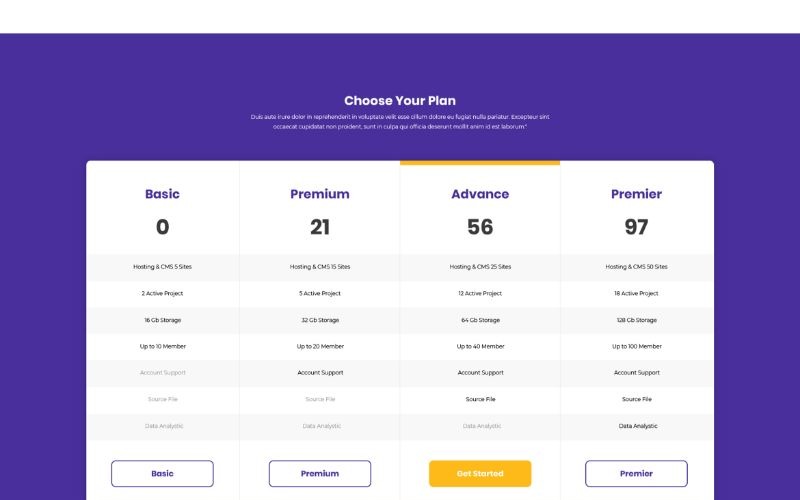Click the price 0 in Basic column

click(x=162, y=227)
